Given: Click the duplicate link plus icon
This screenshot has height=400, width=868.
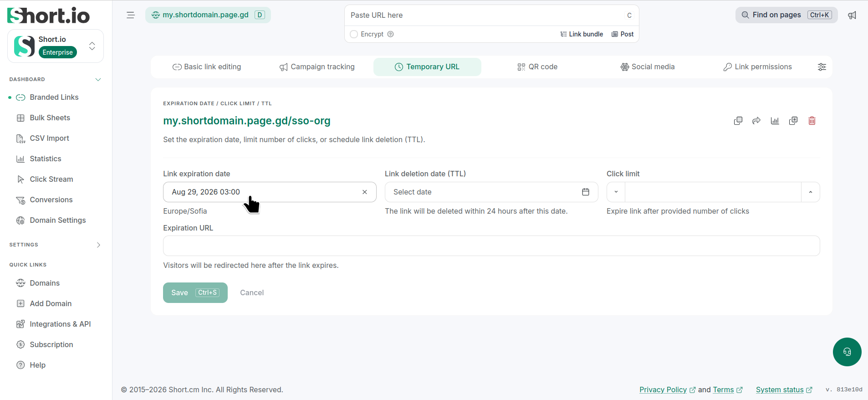Looking at the screenshot, I should [793, 121].
